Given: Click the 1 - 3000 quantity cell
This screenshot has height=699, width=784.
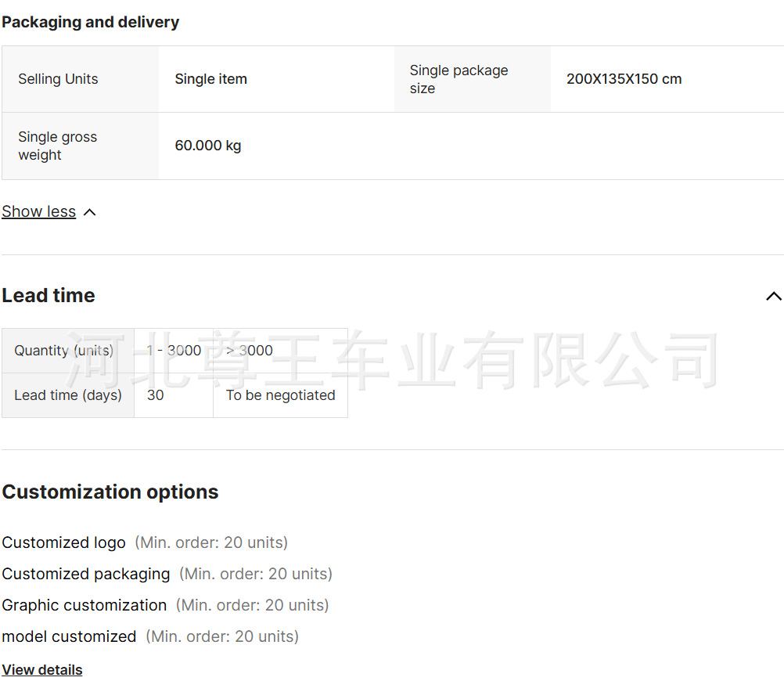Looking at the screenshot, I should pyautogui.click(x=174, y=351).
